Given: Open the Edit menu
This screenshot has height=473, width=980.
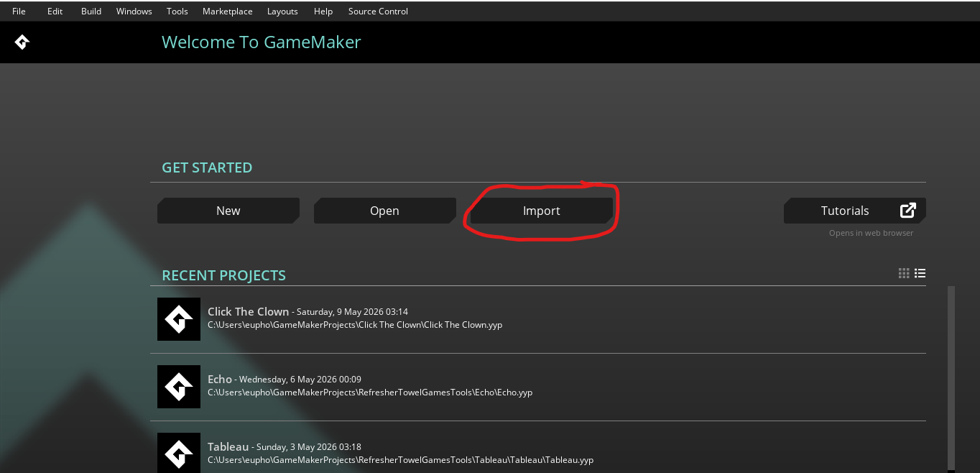Looking at the screenshot, I should click(55, 12).
